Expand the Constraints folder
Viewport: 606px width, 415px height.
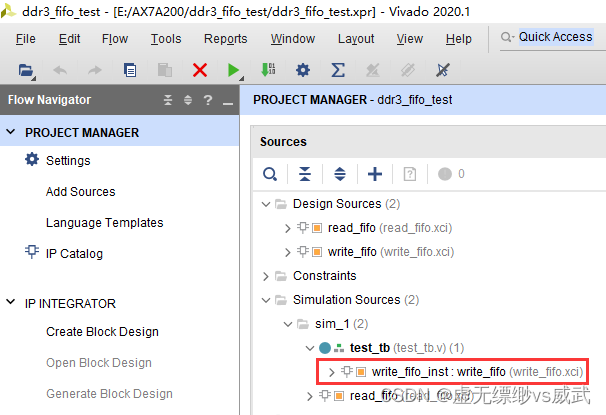(x=266, y=276)
